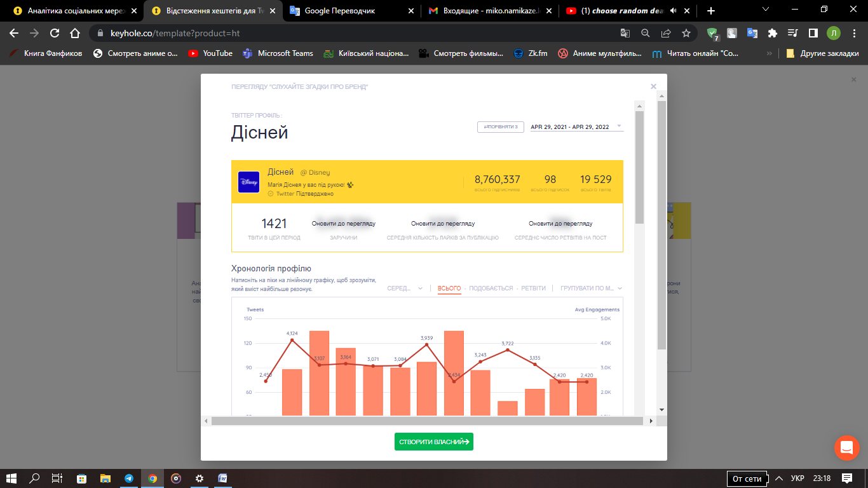Click the 3,939 data point on chart
868x488 pixels.
(x=426, y=344)
